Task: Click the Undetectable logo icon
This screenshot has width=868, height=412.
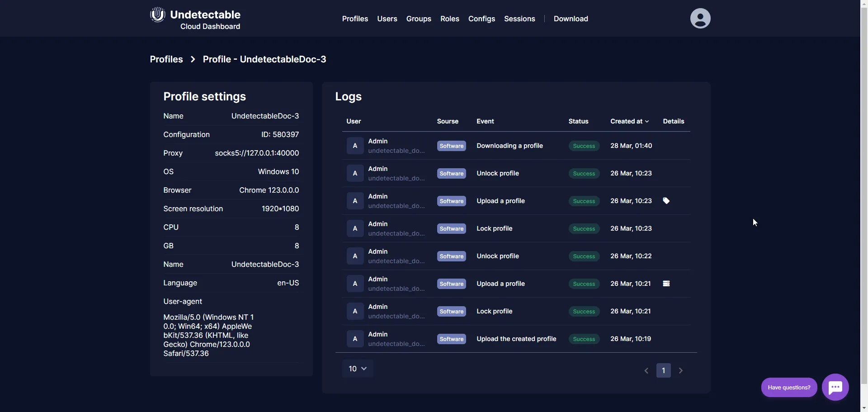Action: pyautogui.click(x=158, y=14)
